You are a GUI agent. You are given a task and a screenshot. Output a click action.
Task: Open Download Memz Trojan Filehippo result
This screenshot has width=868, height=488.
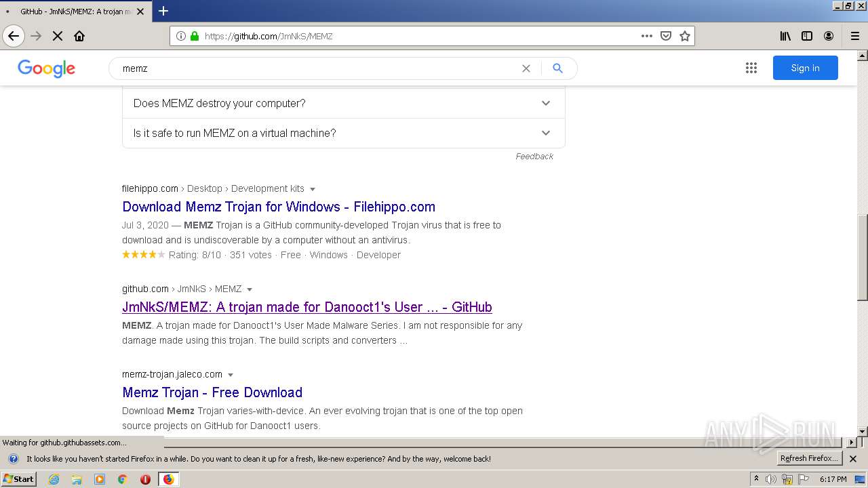tap(279, 207)
